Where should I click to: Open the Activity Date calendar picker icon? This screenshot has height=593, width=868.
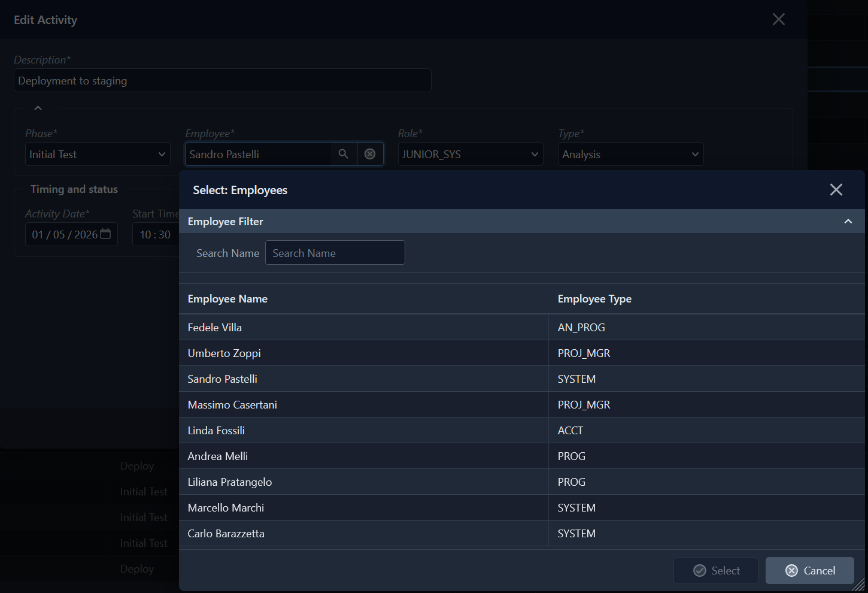[105, 234]
